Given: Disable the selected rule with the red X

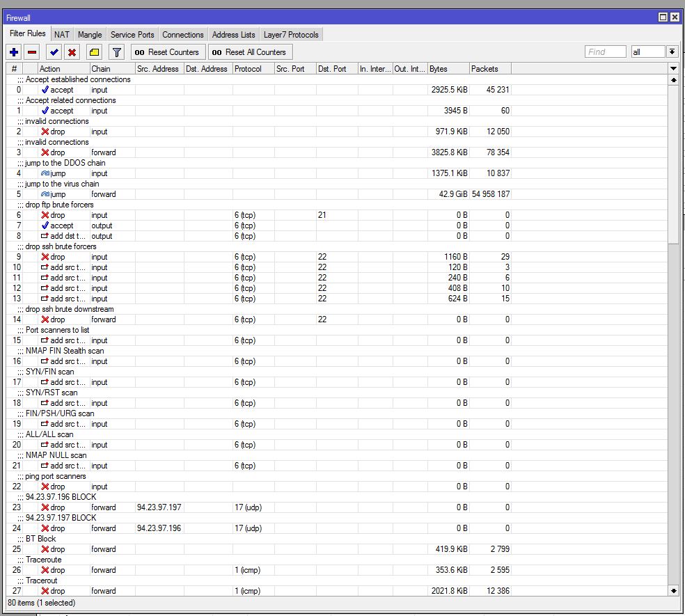Looking at the screenshot, I should click(x=72, y=52).
